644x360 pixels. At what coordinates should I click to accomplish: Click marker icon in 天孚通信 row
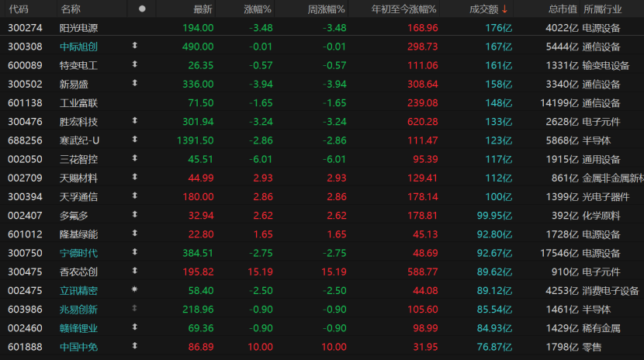point(135,196)
